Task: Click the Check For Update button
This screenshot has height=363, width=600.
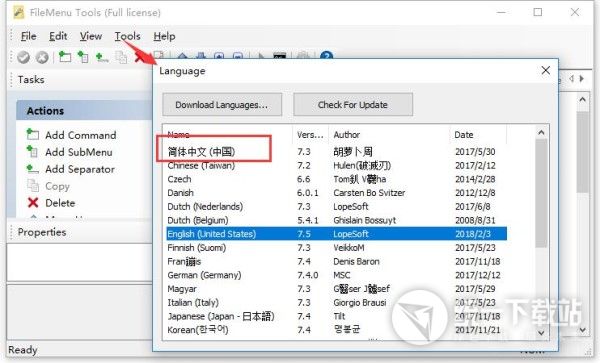Action: point(353,104)
